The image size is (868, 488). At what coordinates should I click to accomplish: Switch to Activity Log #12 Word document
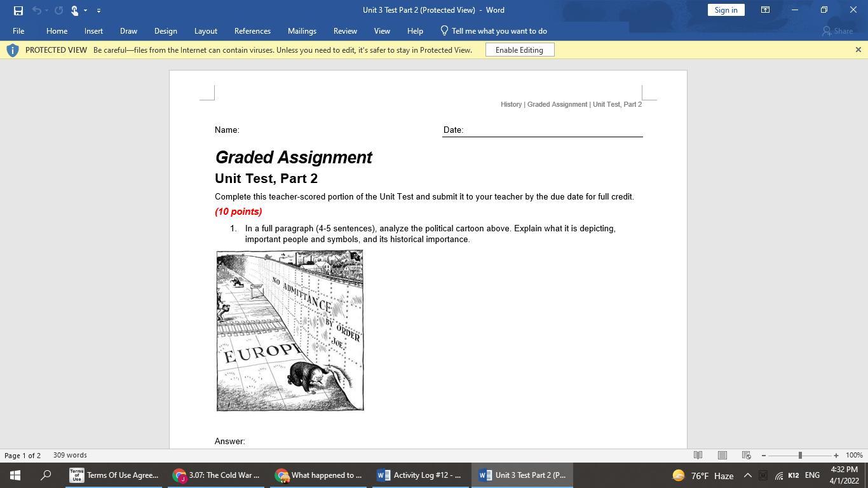tap(420, 475)
